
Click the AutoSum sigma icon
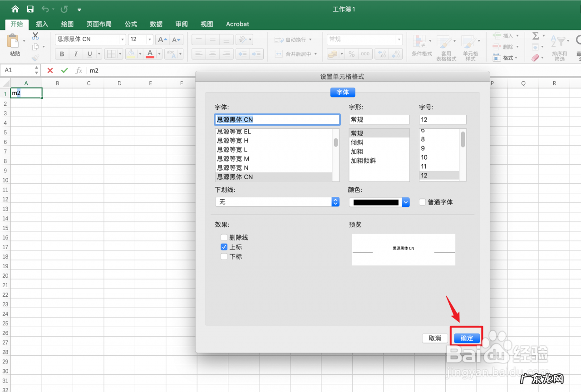tap(536, 35)
